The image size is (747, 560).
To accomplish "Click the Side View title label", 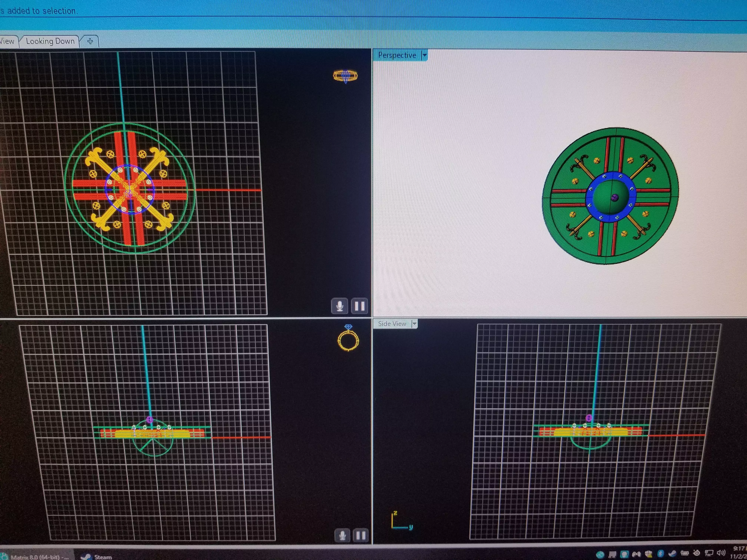I will click(392, 324).
